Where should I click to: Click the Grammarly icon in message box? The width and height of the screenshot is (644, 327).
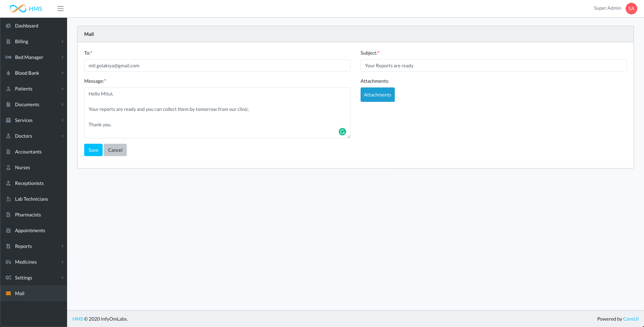tap(342, 132)
